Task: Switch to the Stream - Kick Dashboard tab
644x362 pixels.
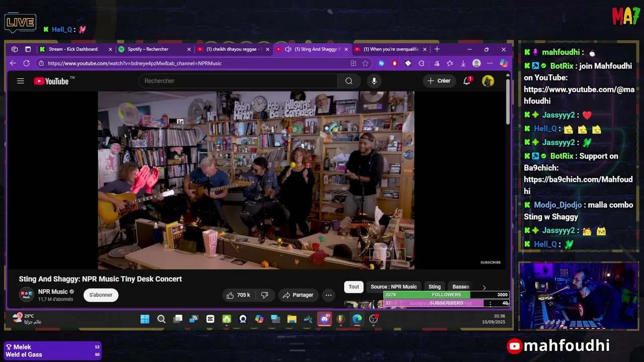Action: [x=75, y=49]
